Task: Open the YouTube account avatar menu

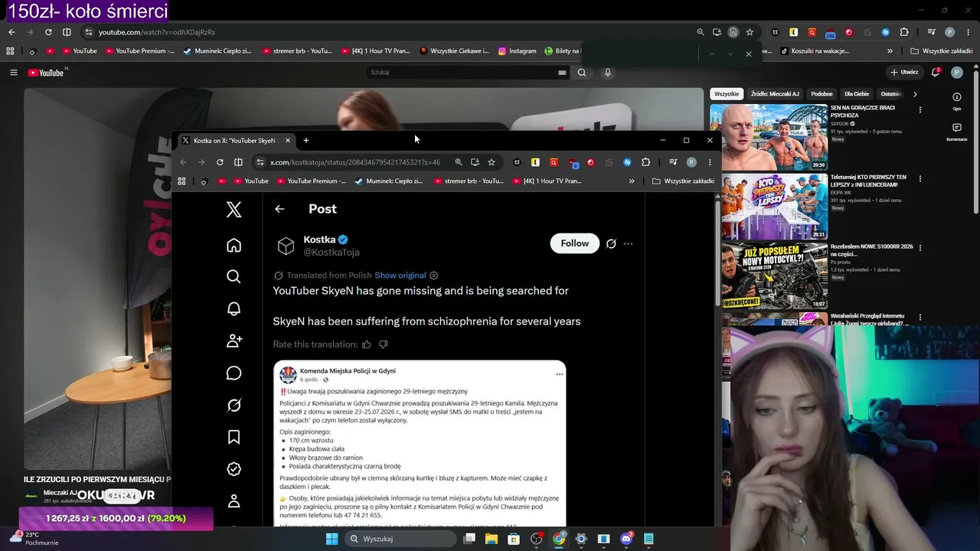Action: pyautogui.click(x=957, y=73)
